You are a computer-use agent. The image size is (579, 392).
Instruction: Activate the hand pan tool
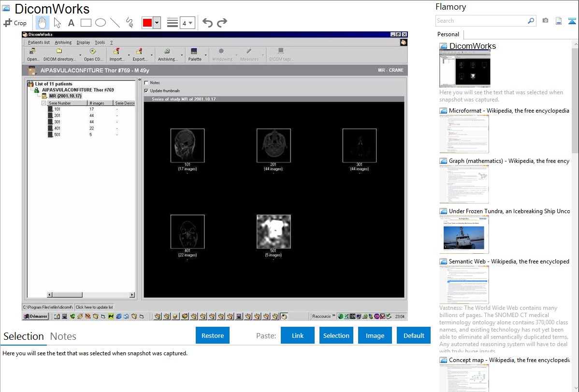pos(42,23)
